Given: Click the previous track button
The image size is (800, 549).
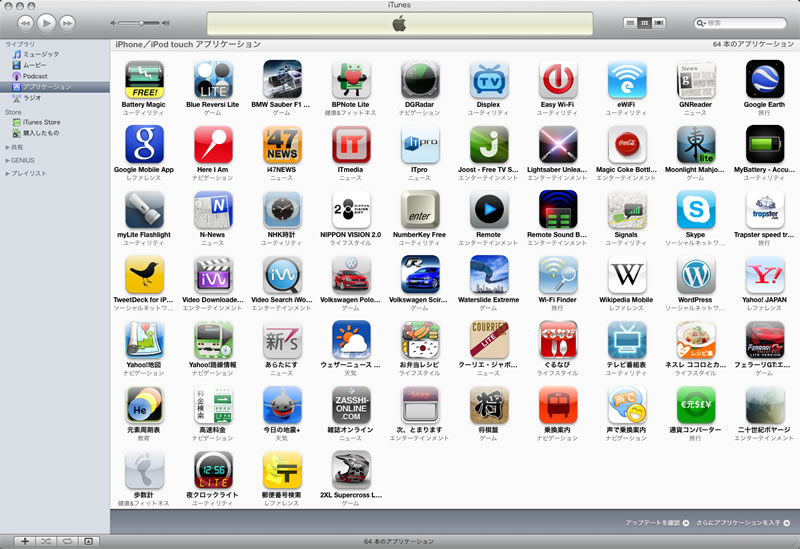Looking at the screenshot, I should click(x=26, y=23).
